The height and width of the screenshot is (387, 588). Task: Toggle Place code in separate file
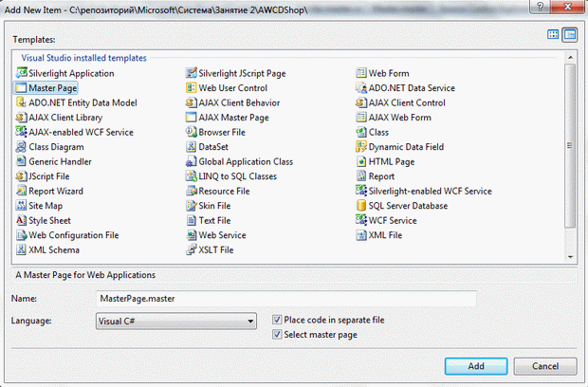point(277,320)
